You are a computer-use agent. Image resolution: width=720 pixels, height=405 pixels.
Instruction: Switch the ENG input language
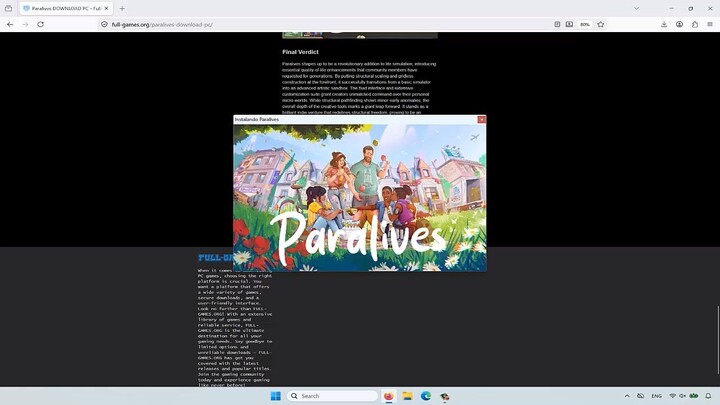pyautogui.click(x=657, y=396)
